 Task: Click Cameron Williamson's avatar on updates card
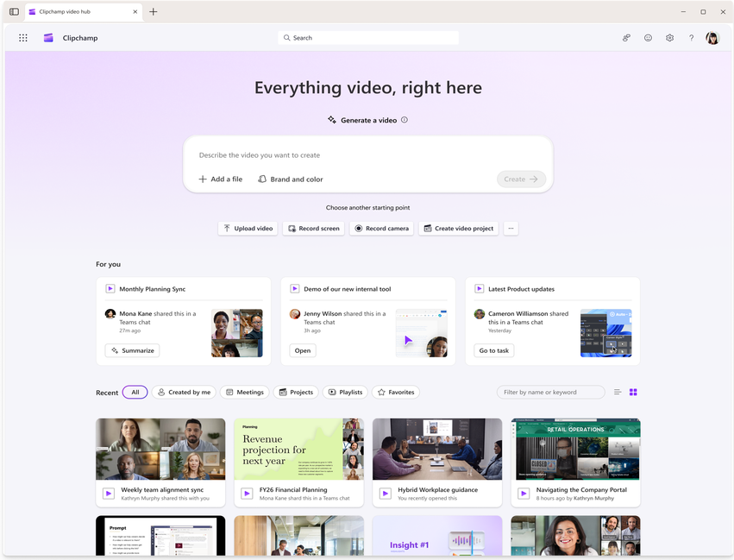(x=480, y=314)
